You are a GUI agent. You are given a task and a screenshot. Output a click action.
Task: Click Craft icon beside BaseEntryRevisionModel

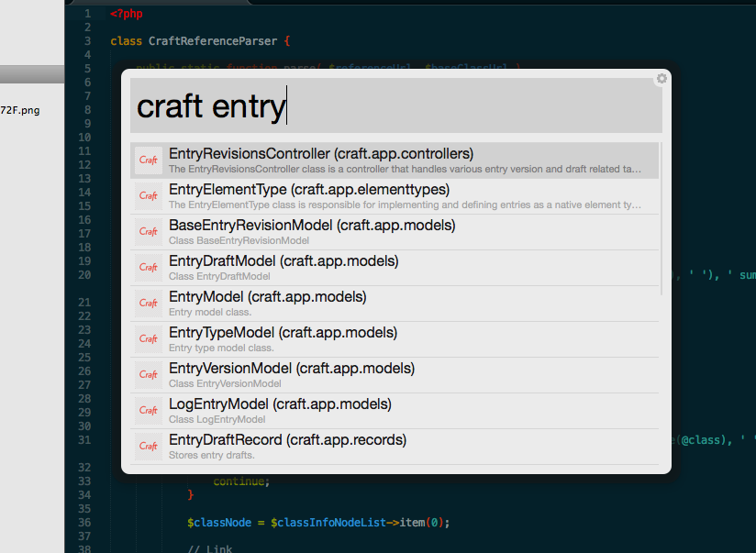tap(148, 232)
